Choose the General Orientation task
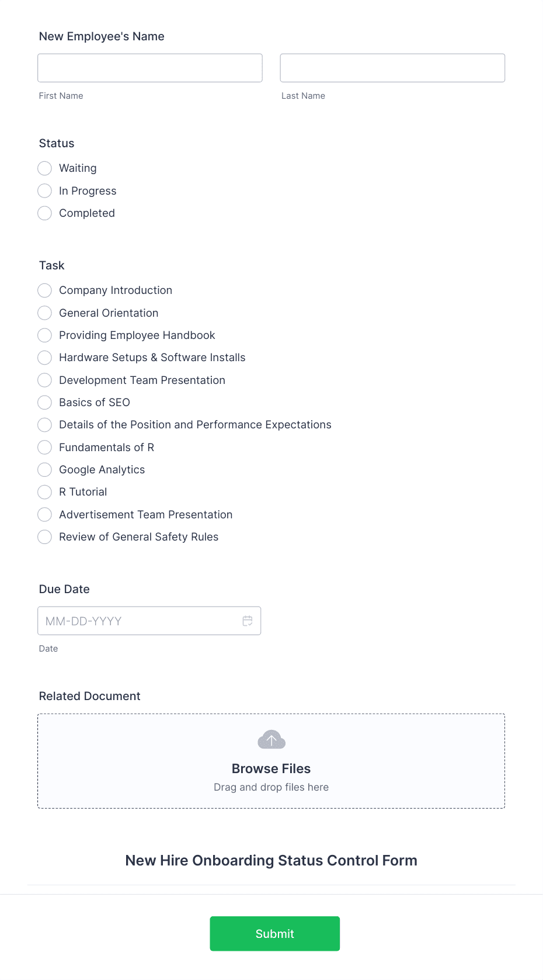The width and height of the screenshot is (543, 980). [x=44, y=313]
